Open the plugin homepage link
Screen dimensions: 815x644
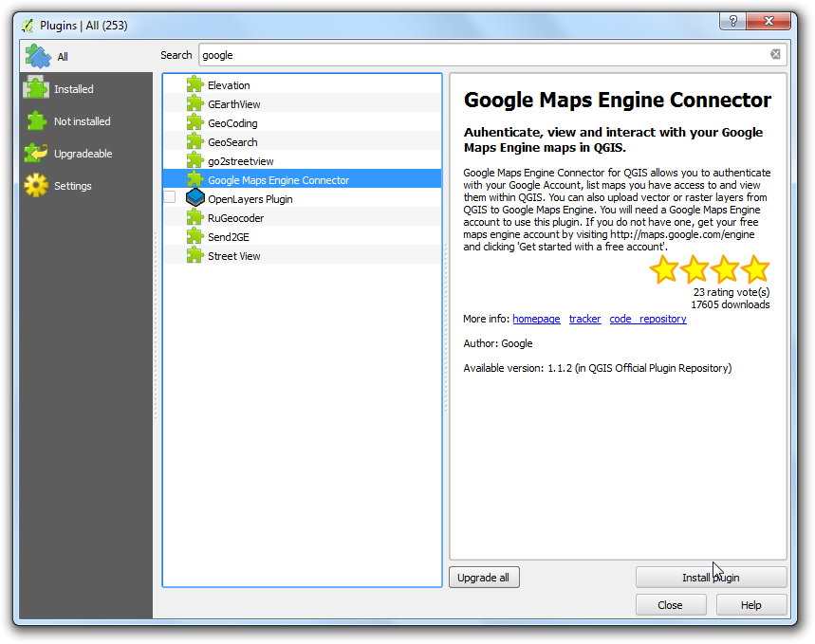[x=536, y=319]
